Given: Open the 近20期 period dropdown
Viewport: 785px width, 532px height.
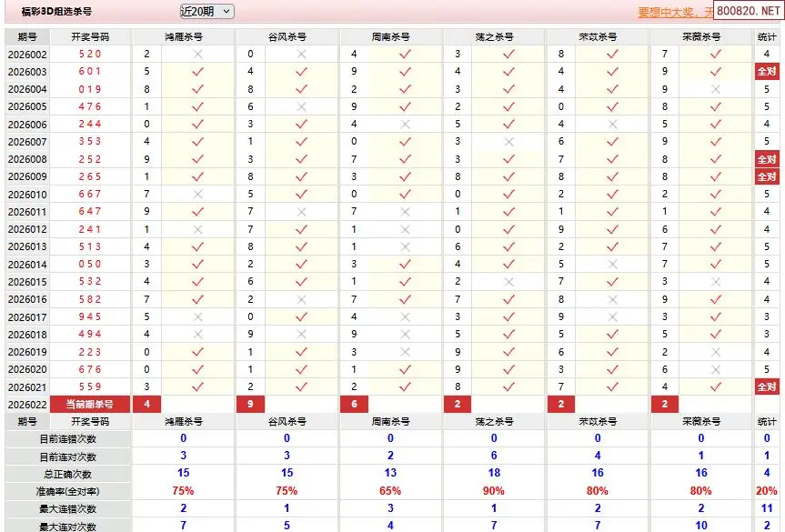Looking at the screenshot, I should pyautogui.click(x=206, y=12).
